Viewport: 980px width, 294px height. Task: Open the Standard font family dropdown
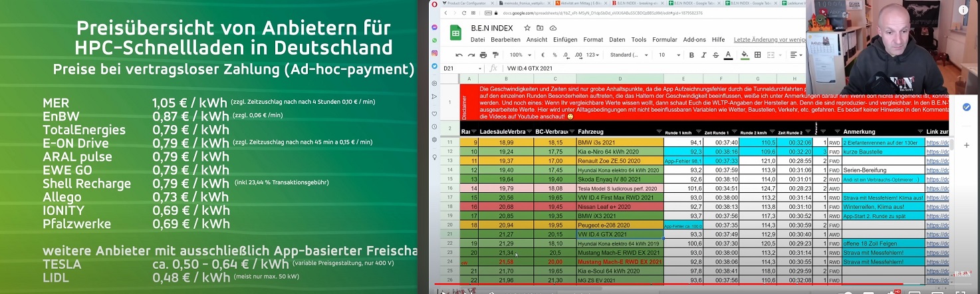pyautogui.click(x=629, y=55)
